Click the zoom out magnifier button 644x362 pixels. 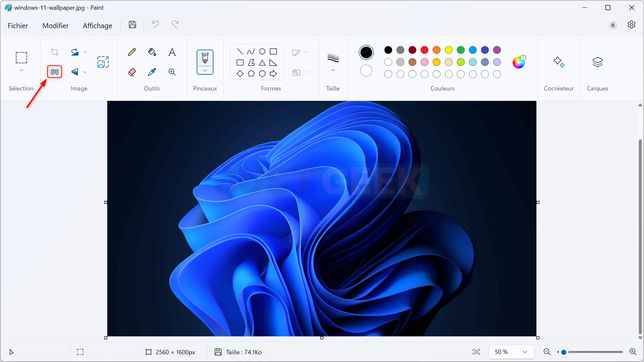[x=547, y=352]
